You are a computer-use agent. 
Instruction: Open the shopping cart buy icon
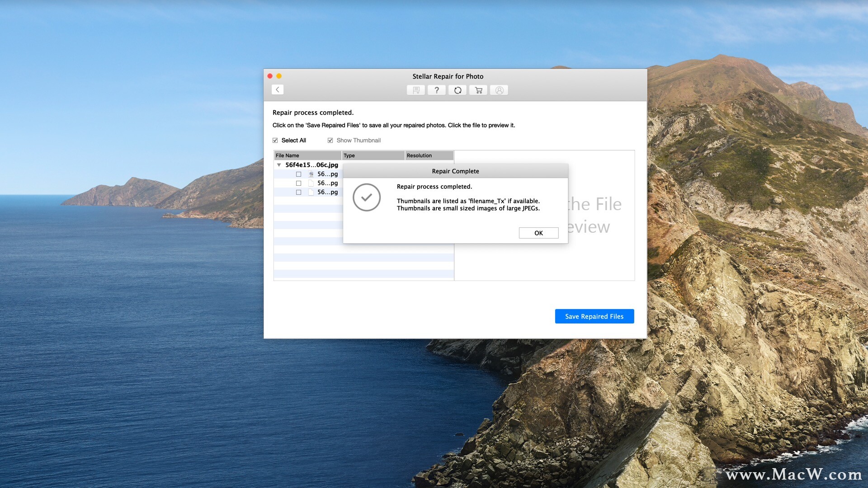click(478, 90)
